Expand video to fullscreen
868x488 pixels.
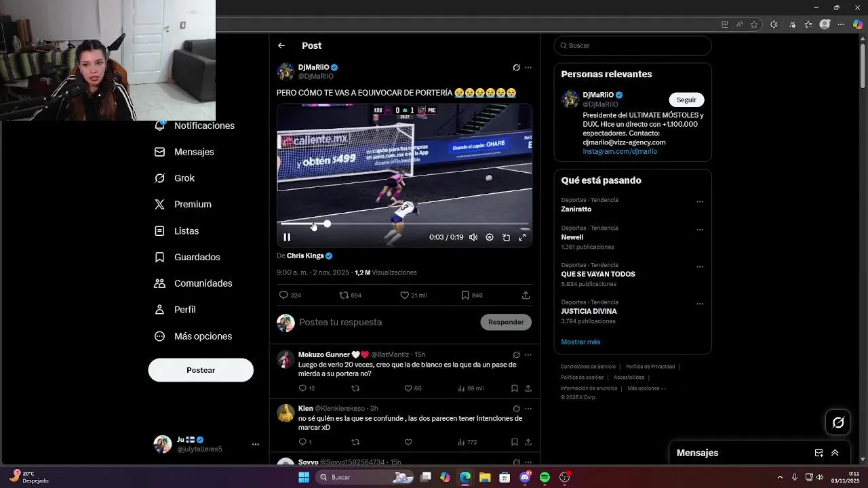click(x=522, y=237)
